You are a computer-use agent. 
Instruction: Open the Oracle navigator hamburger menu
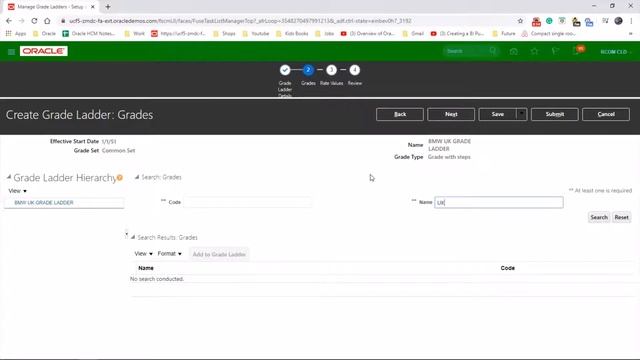11,52
